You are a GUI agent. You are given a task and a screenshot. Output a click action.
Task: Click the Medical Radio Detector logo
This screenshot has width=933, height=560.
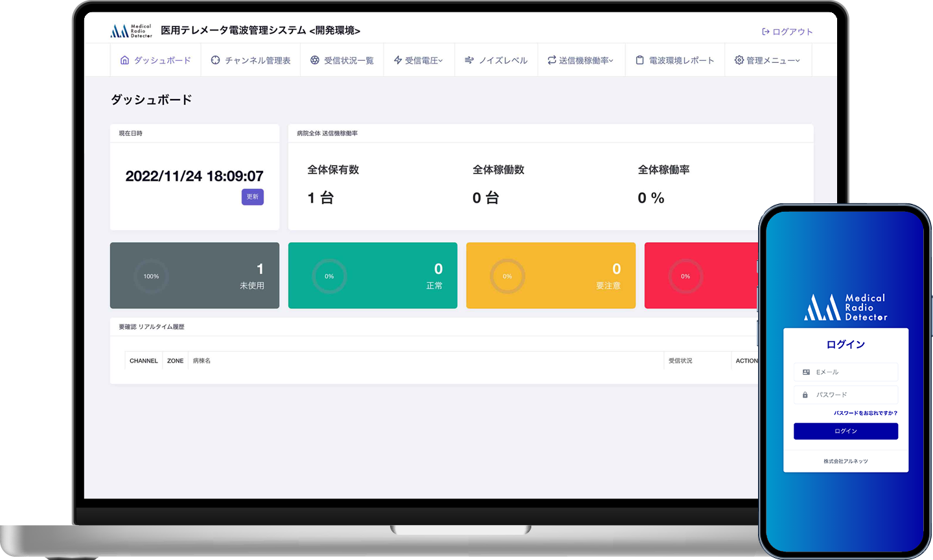131,31
